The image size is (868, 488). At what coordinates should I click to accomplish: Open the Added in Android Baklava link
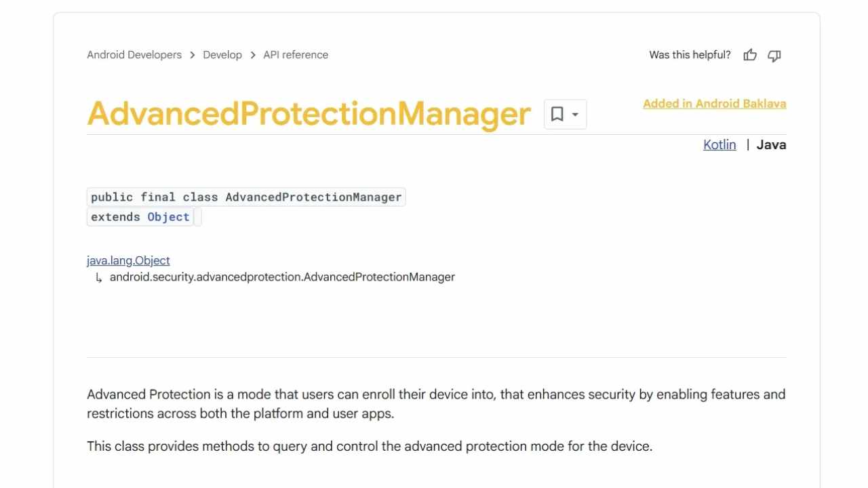point(715,104)
